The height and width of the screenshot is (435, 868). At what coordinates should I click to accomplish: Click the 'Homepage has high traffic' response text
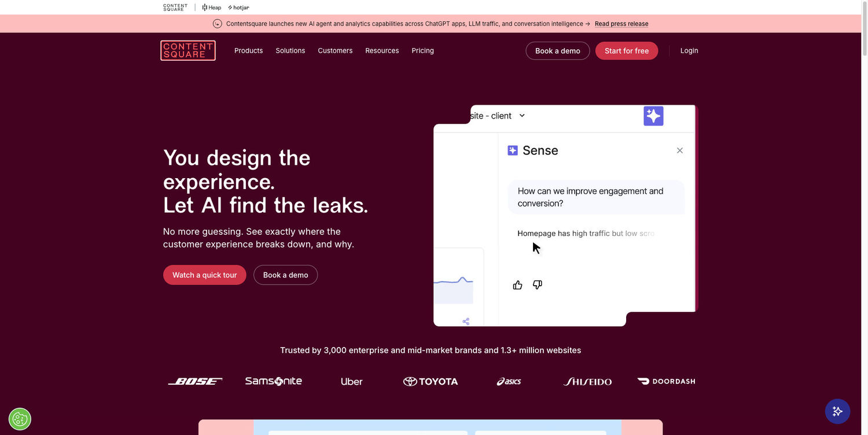586,233
